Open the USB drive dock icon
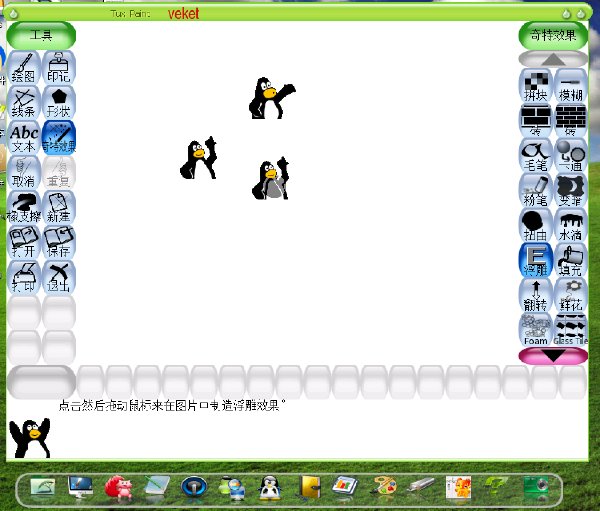The width and height of the screenshot is (600, 511). [421, 485]
